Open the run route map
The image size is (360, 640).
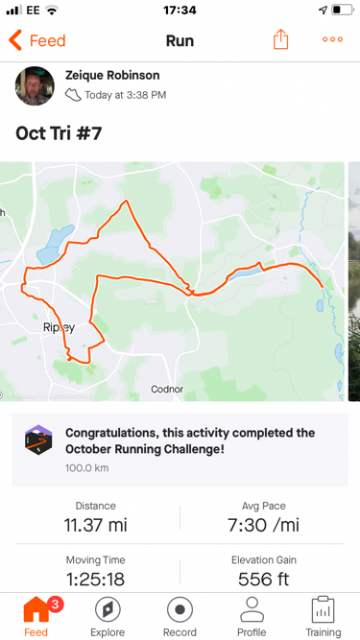click(x=172, y=281)
